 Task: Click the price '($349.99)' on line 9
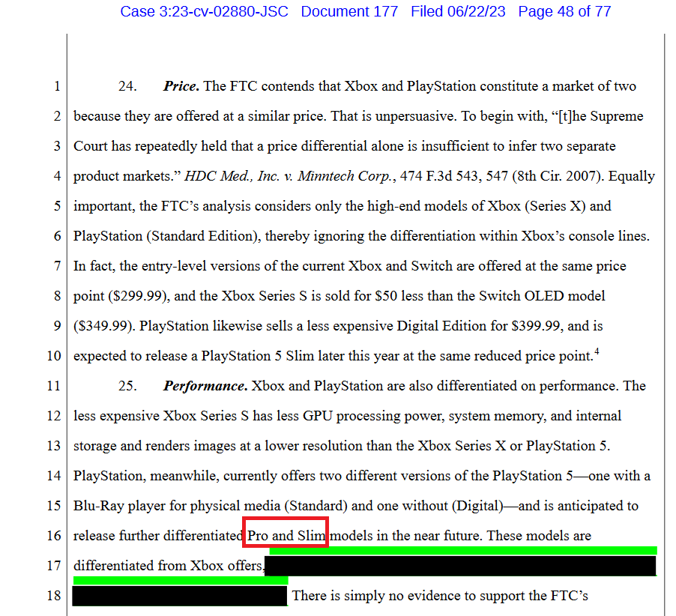[103, 326]
